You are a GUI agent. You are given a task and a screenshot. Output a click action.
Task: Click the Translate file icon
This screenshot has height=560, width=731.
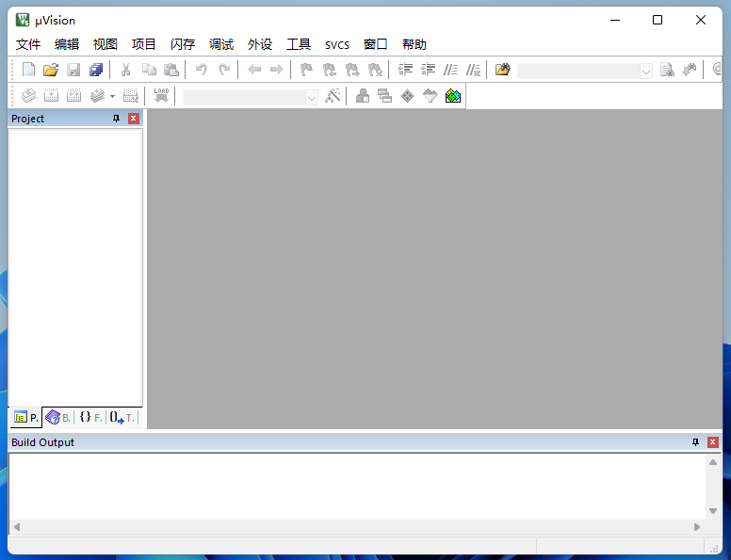click(28, 96)
